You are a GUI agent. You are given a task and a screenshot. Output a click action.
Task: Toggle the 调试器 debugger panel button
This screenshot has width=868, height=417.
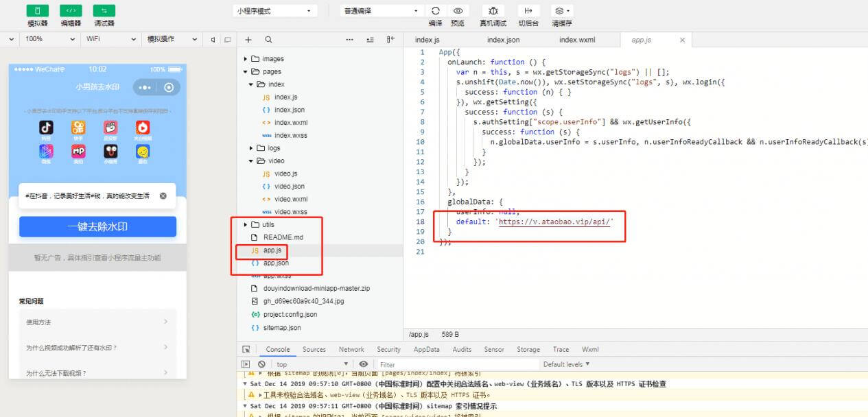104,11
